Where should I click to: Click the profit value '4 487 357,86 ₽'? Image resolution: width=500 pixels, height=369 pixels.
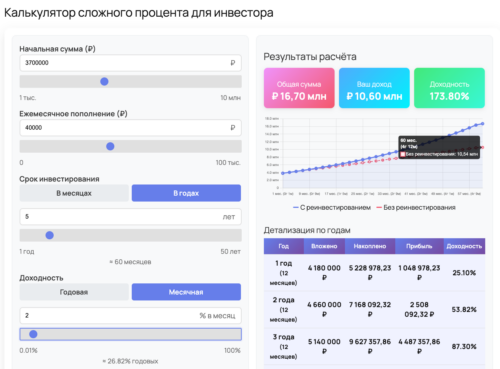419,346
